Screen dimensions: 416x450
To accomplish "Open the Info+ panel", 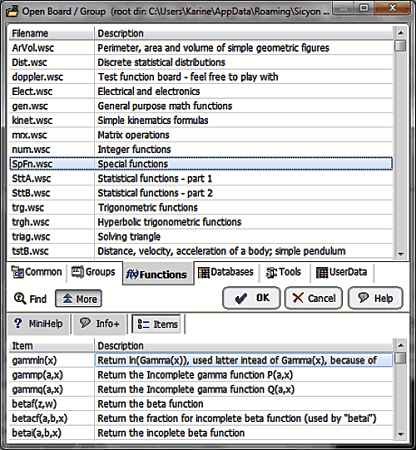I will point(100,324).
